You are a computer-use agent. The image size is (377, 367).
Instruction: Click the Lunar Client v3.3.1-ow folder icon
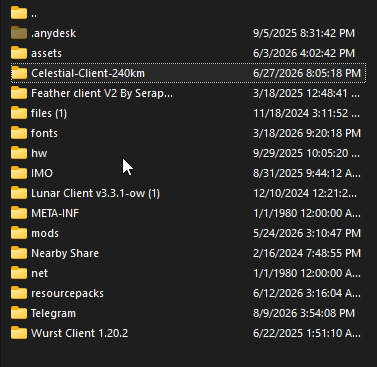click(19, 193)
